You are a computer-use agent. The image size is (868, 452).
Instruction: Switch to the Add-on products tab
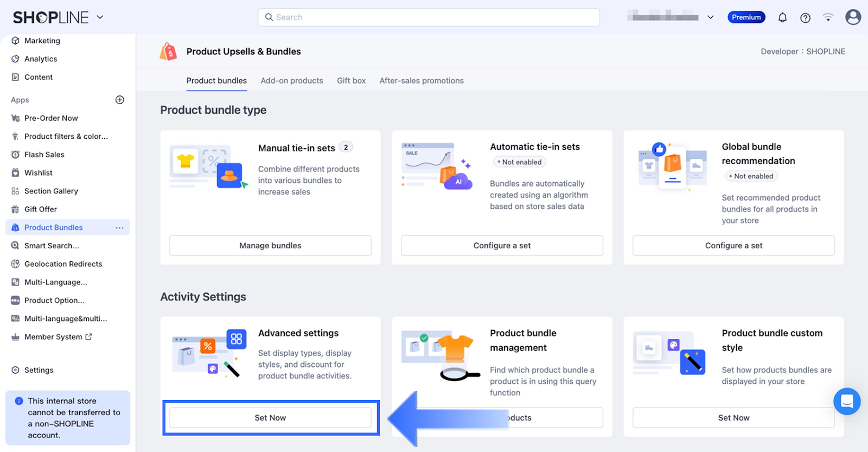pyautogui.click(x=292, y=81)
